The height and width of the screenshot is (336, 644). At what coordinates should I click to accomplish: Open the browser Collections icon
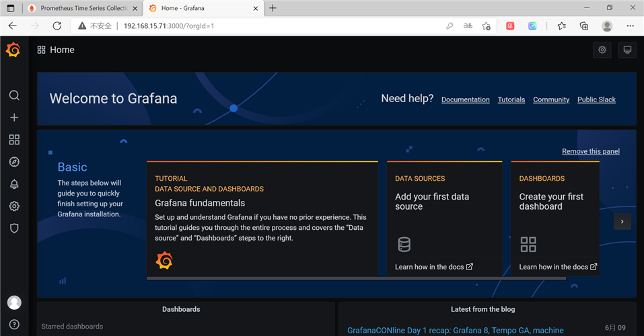click(x=584, y=26)
